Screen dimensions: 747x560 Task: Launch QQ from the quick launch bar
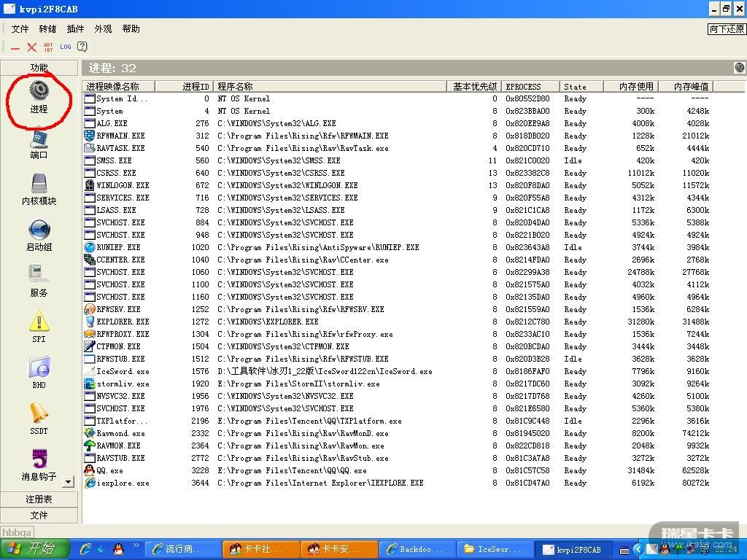click(119, 549)
